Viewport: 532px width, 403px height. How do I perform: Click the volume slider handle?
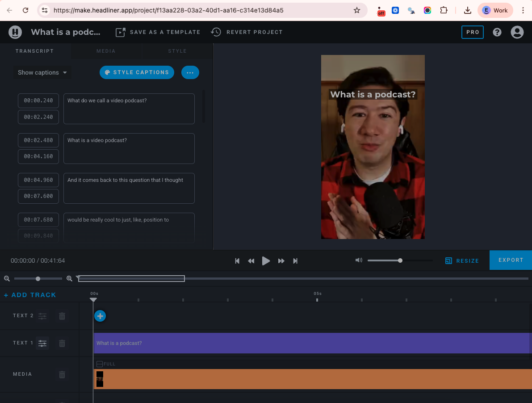pos(400,260)
